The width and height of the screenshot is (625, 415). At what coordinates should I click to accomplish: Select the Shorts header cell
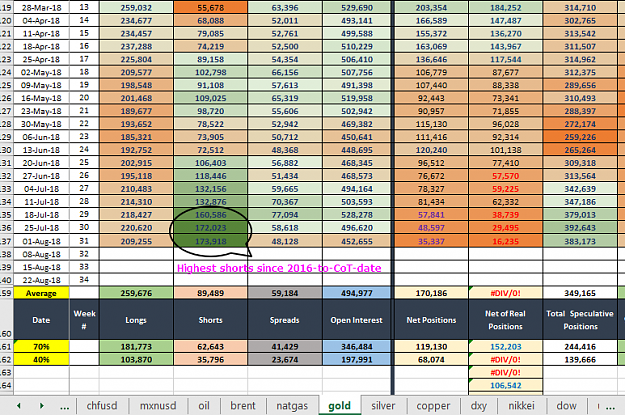pos(210,320)
